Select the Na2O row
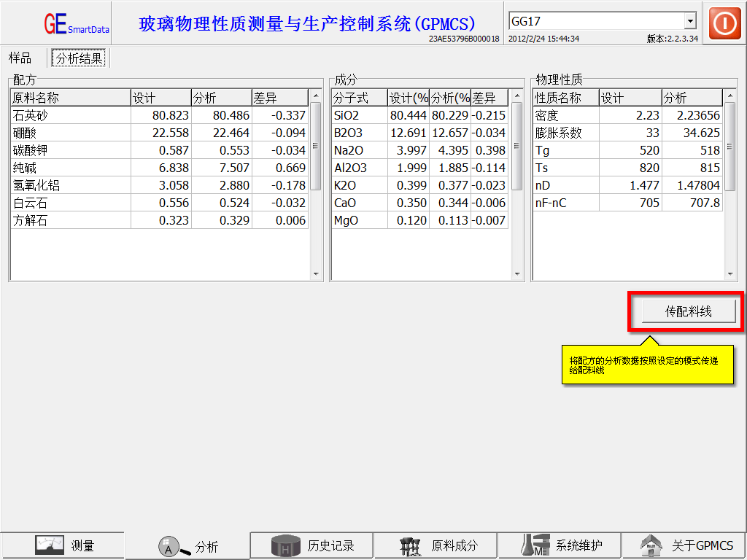 pyautogui.click(x=420, y=150)
